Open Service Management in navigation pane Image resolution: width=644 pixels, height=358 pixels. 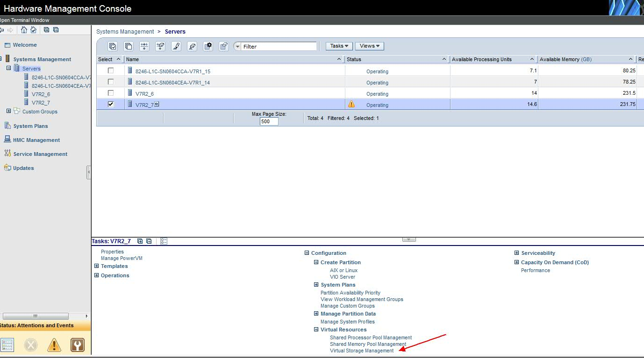point(40,154)
